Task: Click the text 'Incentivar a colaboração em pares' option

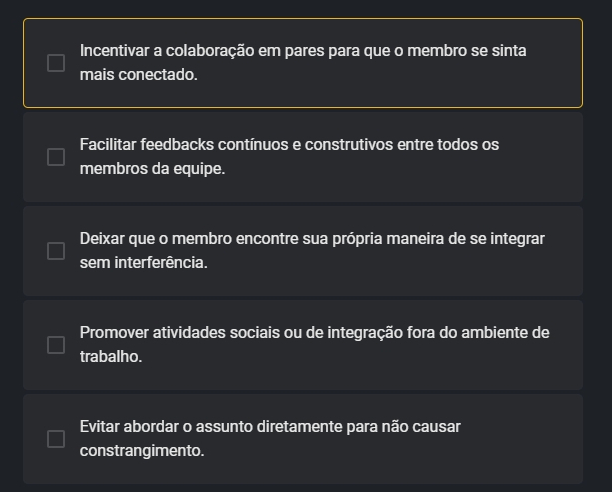Action: 201,51
